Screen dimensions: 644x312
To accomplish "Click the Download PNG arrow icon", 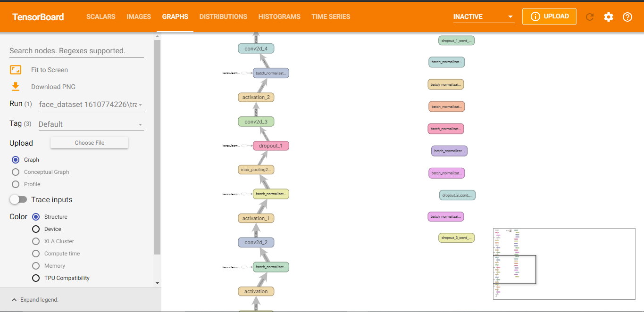I will coord(16,87).
